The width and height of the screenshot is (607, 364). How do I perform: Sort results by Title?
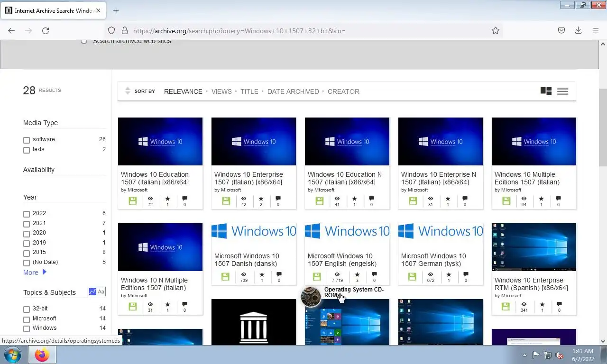pyautogui.click(x=249, y=91)
